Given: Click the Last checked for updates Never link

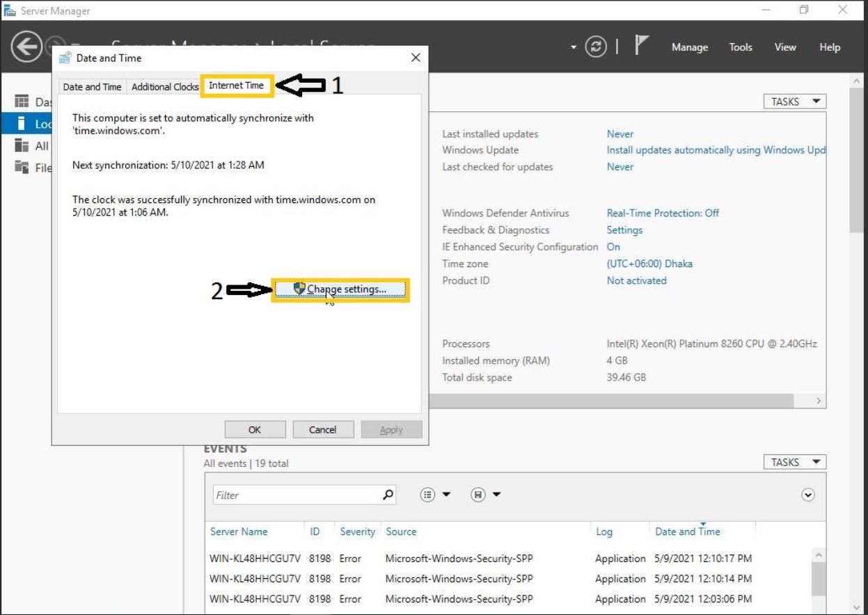Looking at the screenshot, I should pos(620,167).
